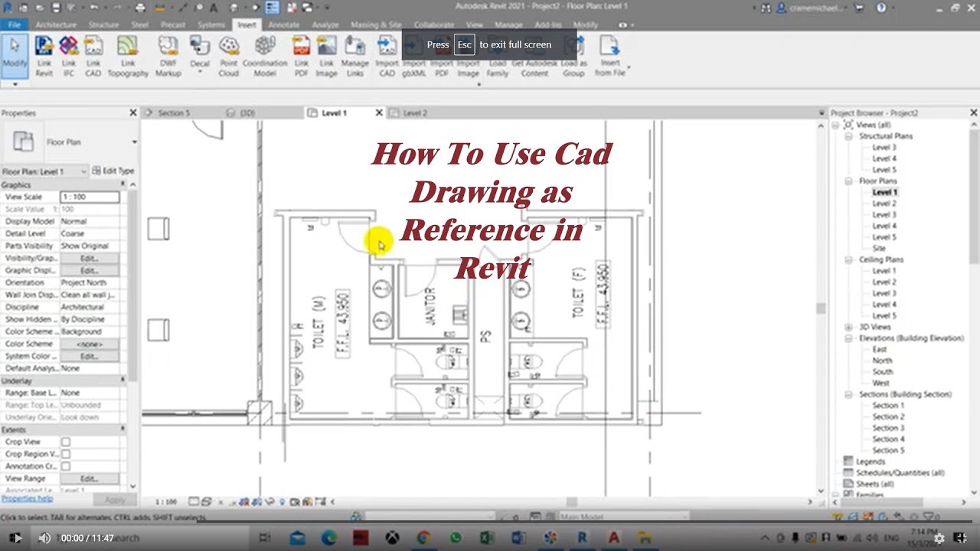Click the Link Topography icon
The image size is (980, 551).
(128, 56)
